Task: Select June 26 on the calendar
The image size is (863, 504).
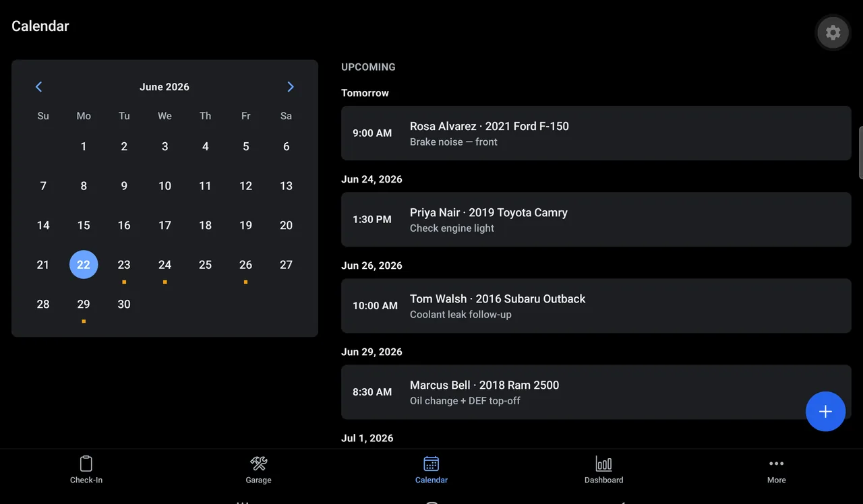Action: tap(245, 265)
